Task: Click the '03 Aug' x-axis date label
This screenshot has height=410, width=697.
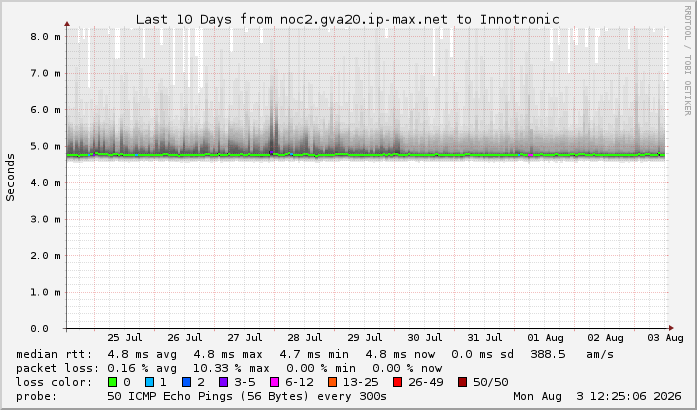Action: point(665,338)
